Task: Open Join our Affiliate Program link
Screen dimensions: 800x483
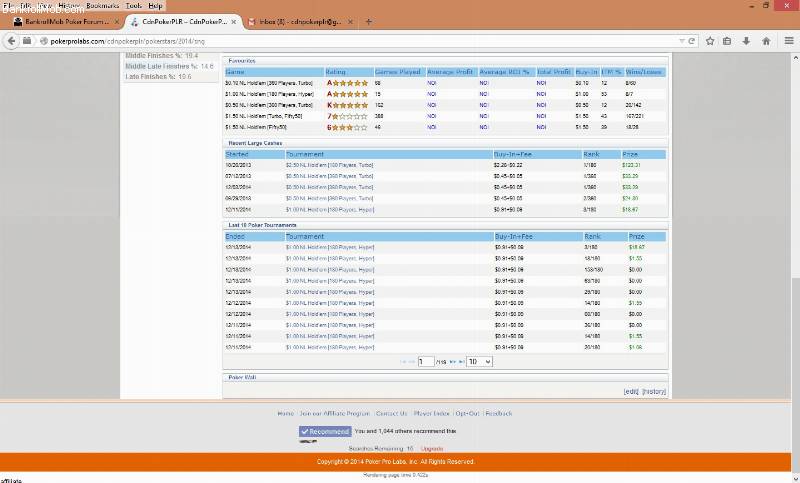Action: pyautogui.click(x=335, y=414)
